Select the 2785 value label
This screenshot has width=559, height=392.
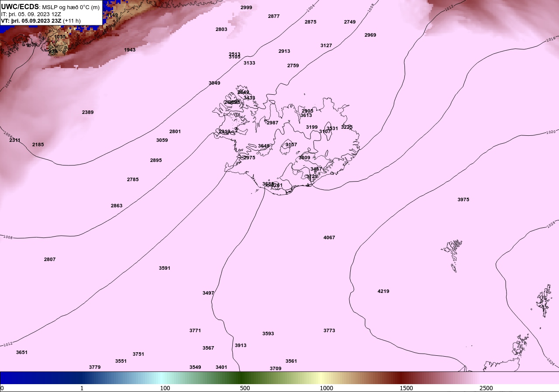pos(133,179)
